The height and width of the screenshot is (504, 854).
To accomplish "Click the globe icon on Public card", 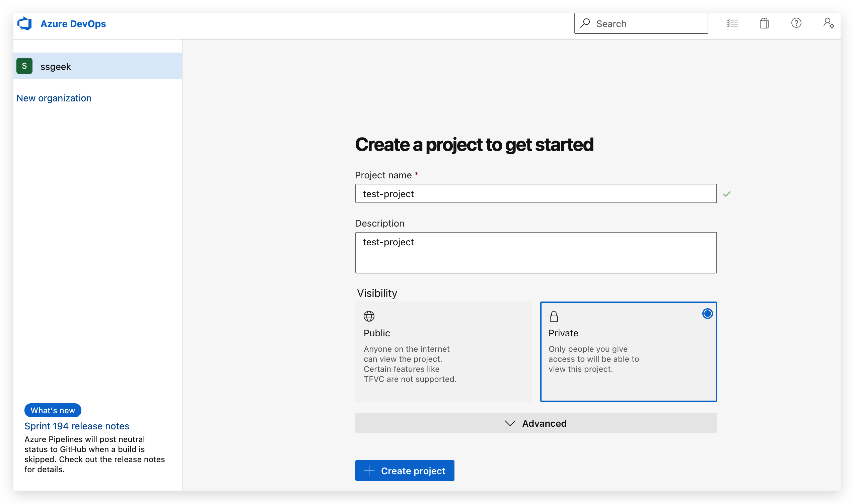I will (369, 316).
